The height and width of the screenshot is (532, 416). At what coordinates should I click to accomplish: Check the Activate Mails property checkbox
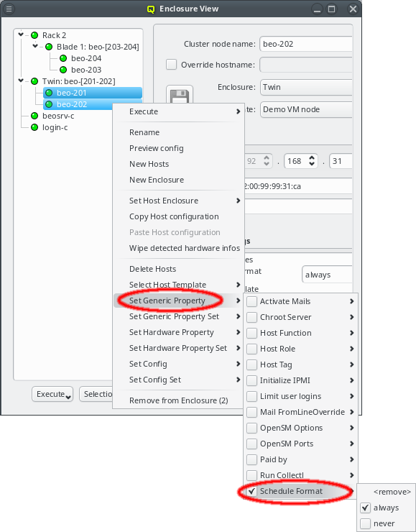(x=251, y=301)
